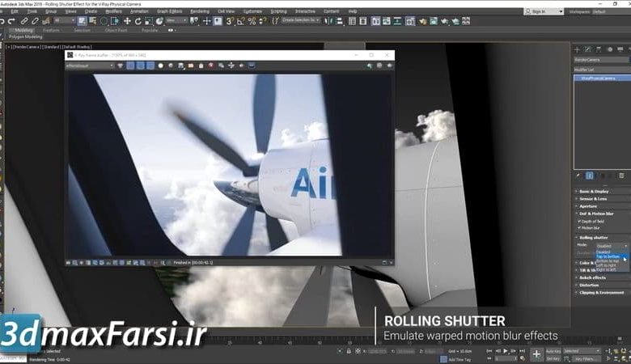
Task: Select the Unlink Selection tool
Action: 35,21
